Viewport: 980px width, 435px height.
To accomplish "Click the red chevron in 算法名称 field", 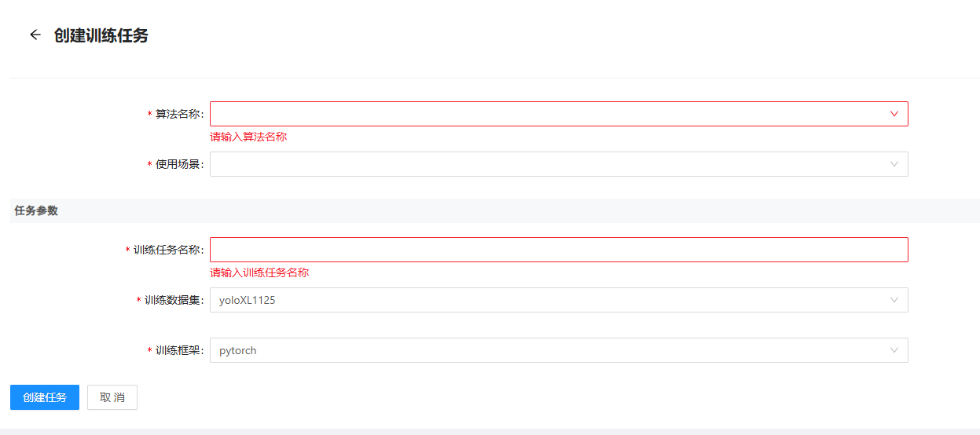I will pos(894,114).
